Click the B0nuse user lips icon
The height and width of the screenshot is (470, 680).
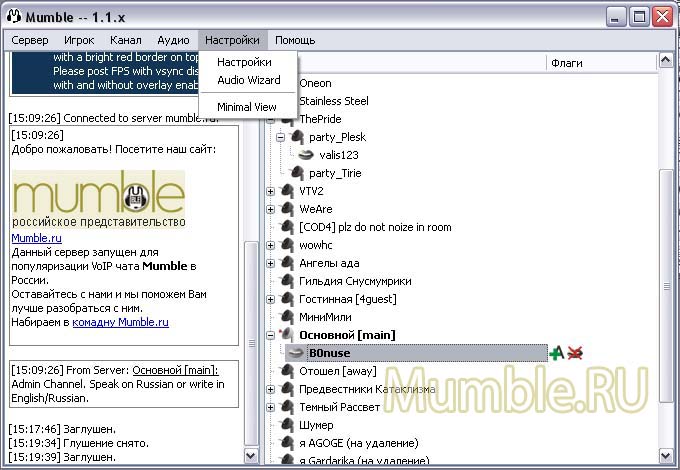coord(295,353)
